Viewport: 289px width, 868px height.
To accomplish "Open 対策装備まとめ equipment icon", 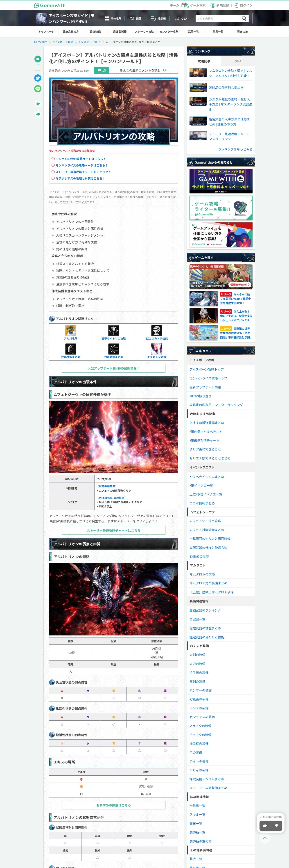I will point(113,349).
